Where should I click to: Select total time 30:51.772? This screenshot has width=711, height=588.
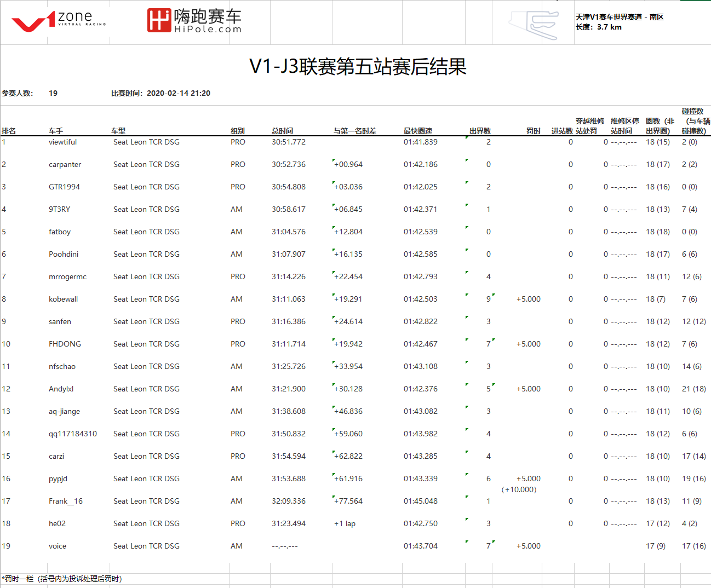289,142
